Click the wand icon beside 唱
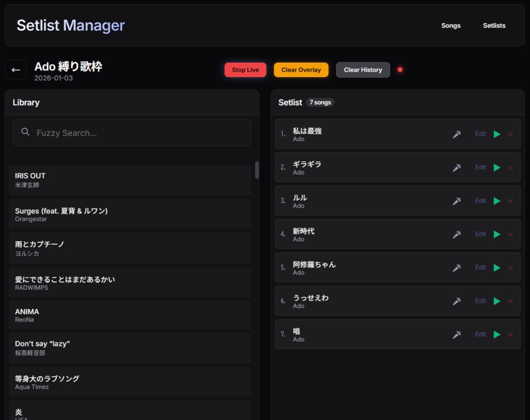The width and height of the screenshot is (530, 420). pyautogui.click(x=457, y=334)
